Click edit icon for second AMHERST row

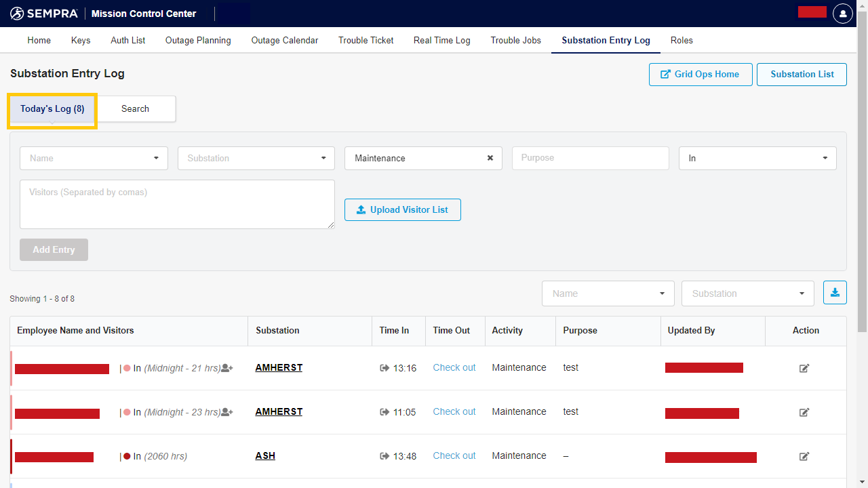[804, 412]
